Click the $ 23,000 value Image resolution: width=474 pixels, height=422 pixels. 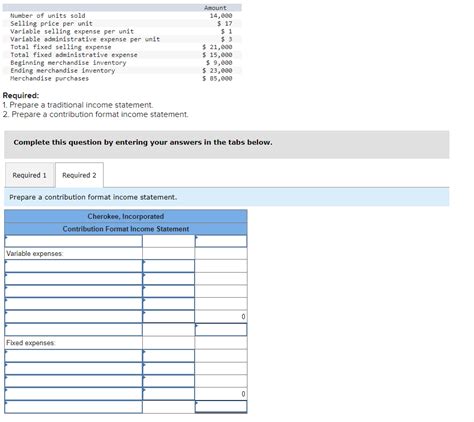217,71
